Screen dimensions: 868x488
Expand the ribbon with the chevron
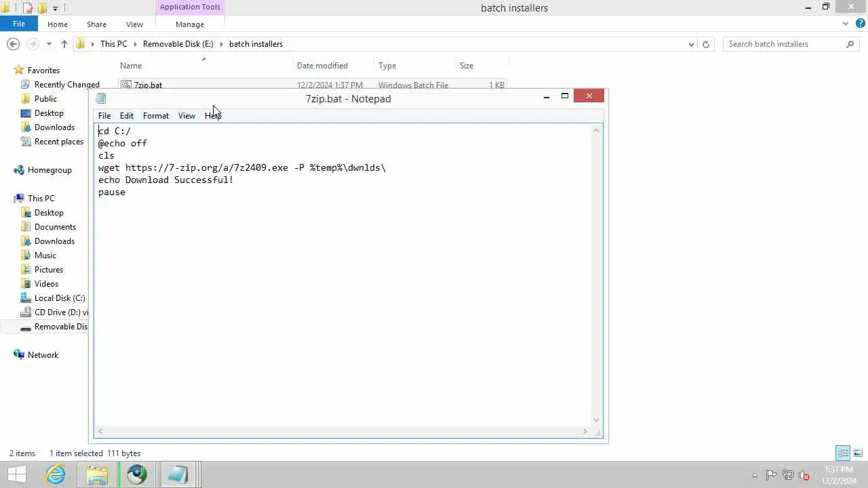click(845, 24)
